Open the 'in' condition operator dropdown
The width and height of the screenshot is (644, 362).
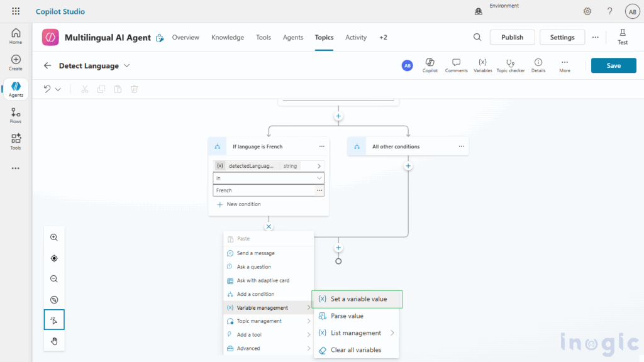click(x=269, y=178)
